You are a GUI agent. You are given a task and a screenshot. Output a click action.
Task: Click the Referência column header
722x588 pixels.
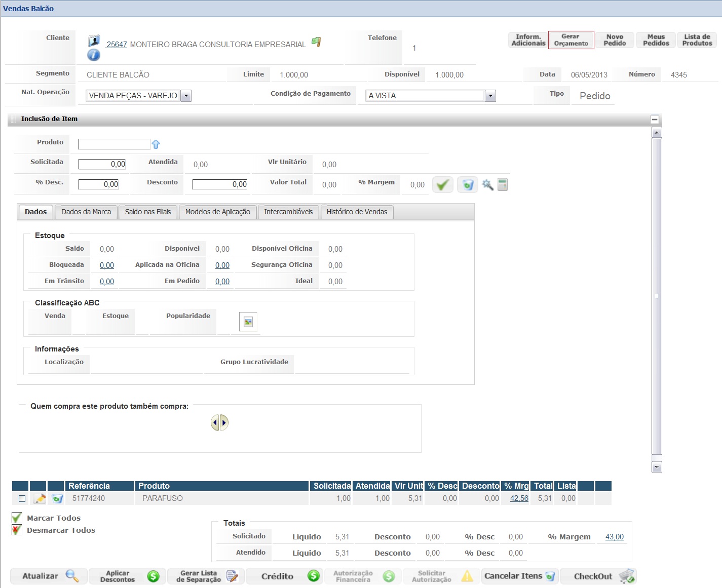pos(100,486)
